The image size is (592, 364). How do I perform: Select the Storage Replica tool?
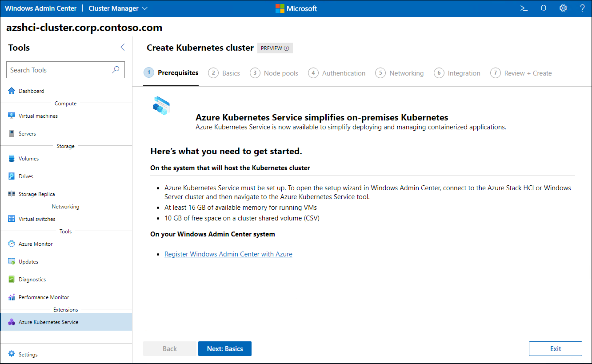pos(37,194)
